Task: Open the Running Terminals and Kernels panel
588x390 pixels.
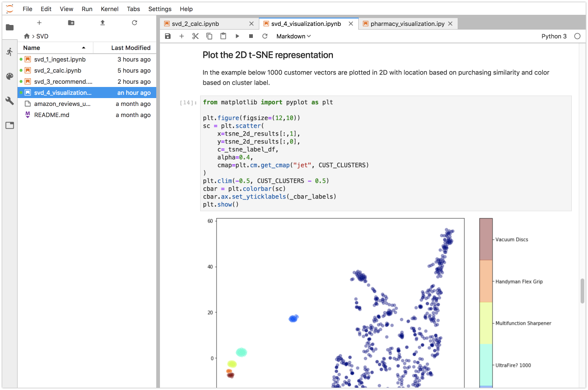Action: pos(10,51)
